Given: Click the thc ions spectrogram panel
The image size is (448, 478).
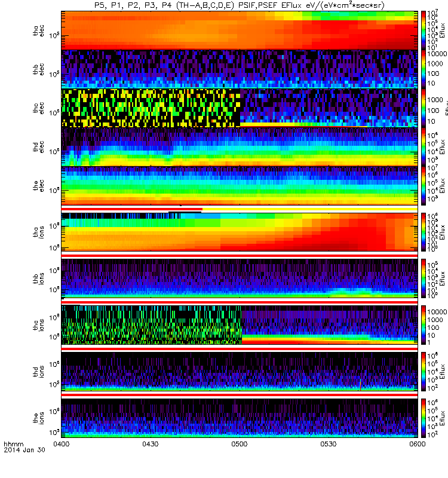Looking at the screenshot, I should [x=240, y=325].
